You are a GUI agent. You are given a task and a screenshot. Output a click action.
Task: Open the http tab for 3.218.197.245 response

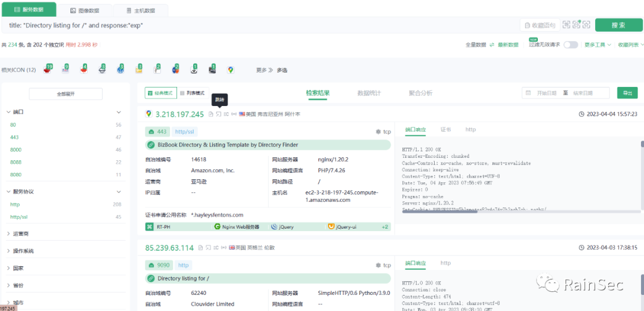(x=470, y=129)
